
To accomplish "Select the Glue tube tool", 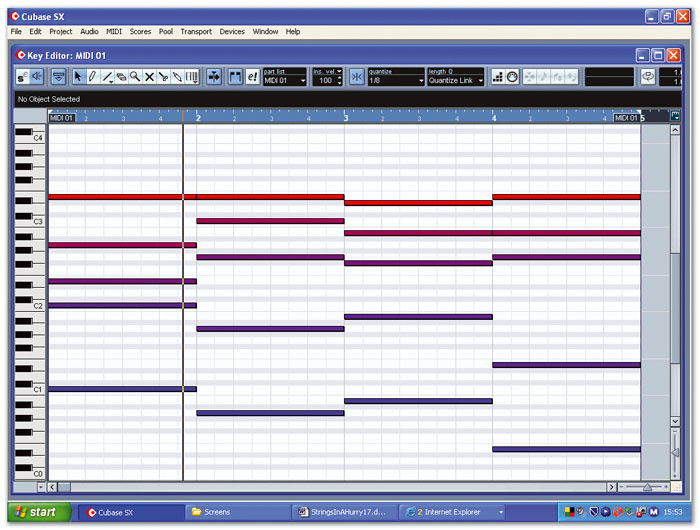I will [x=177, y=76].
